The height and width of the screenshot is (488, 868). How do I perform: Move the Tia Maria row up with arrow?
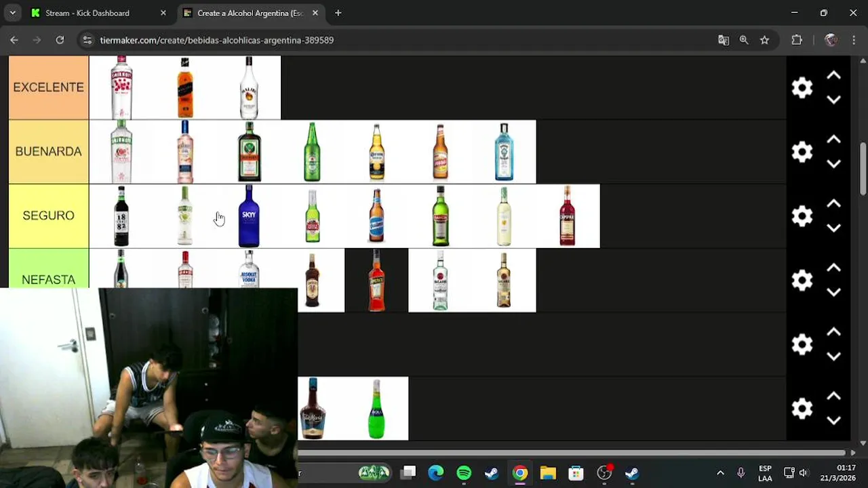pyautogui.click(x=834, y=396)
